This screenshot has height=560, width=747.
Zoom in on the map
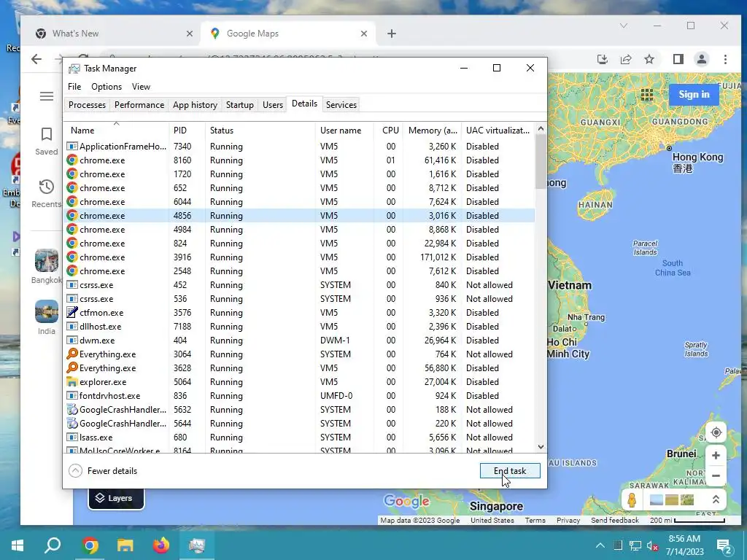[716, 456]
